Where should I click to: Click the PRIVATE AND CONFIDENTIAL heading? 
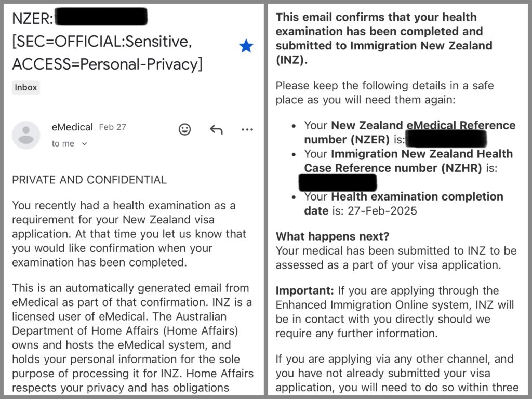coord(89,180)
